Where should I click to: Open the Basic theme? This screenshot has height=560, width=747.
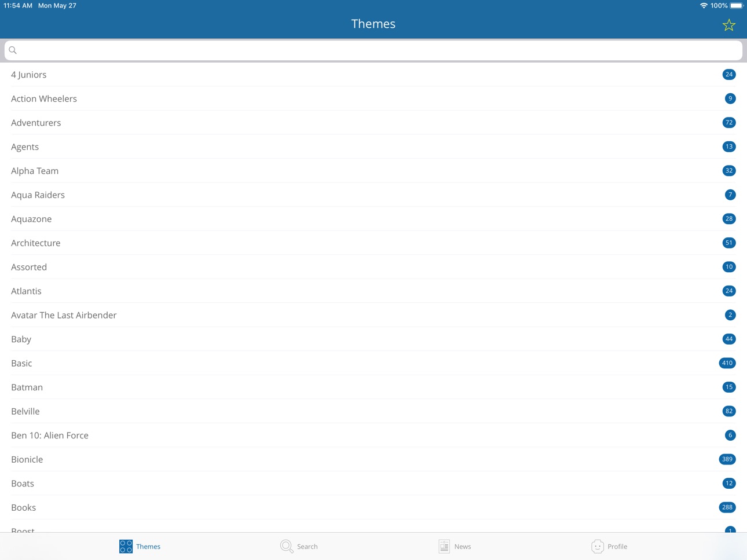tap(373, 363)
